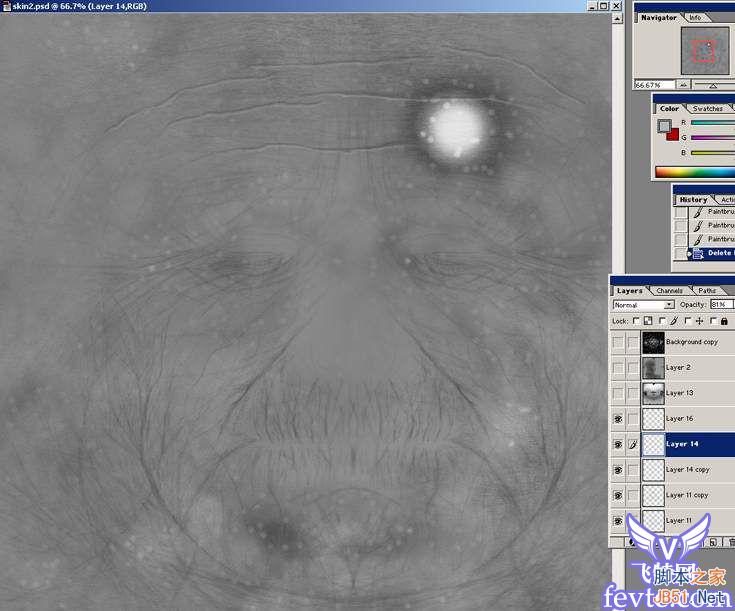The height and width of the screenshot is (611, 735).
Task: Select the Navigator tab
Action: (659, 17)
